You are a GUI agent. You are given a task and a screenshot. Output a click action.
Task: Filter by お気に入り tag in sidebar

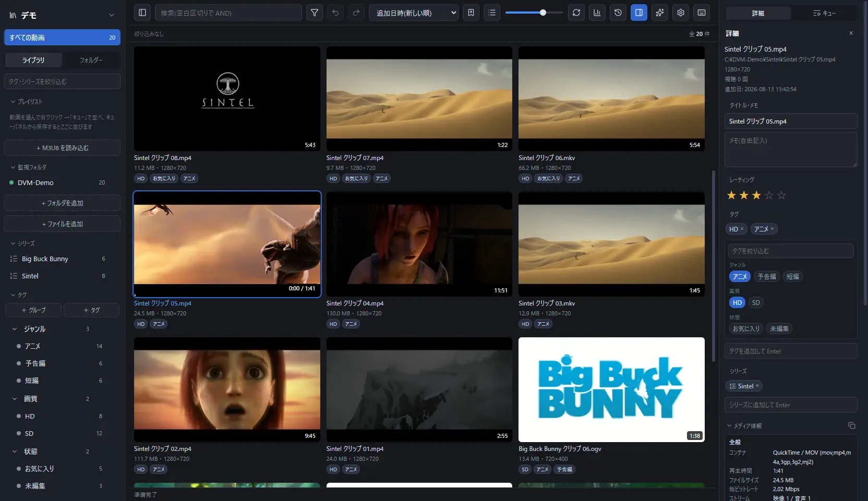(x=62, y=469)
